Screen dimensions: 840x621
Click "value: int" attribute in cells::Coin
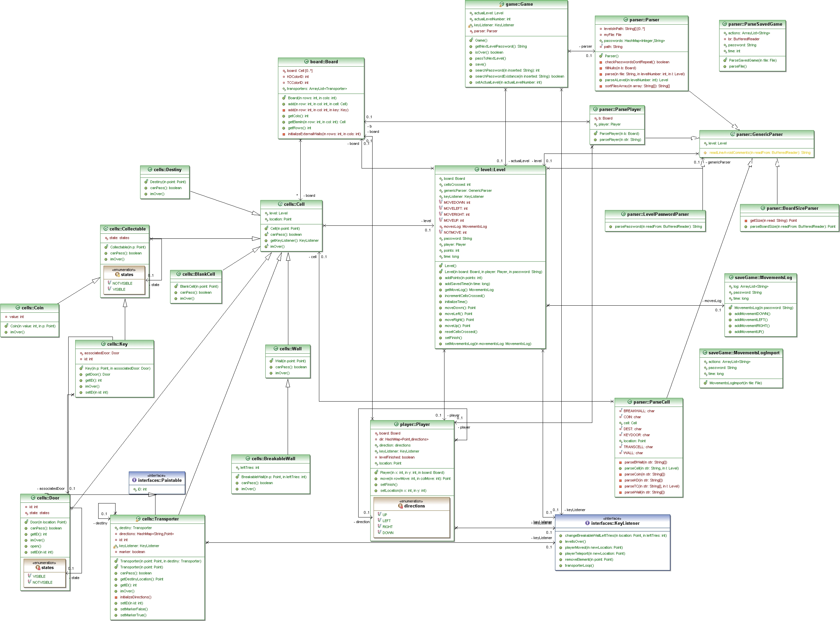point(16,317)
